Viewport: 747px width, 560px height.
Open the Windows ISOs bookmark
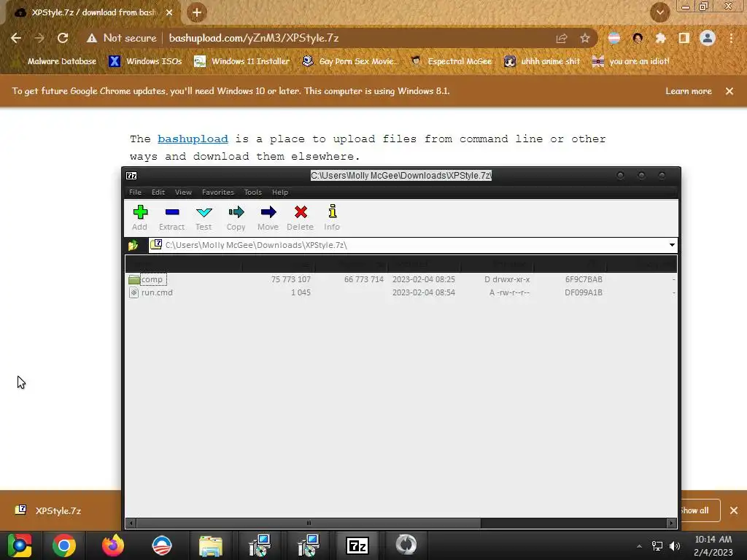(145, 61)
